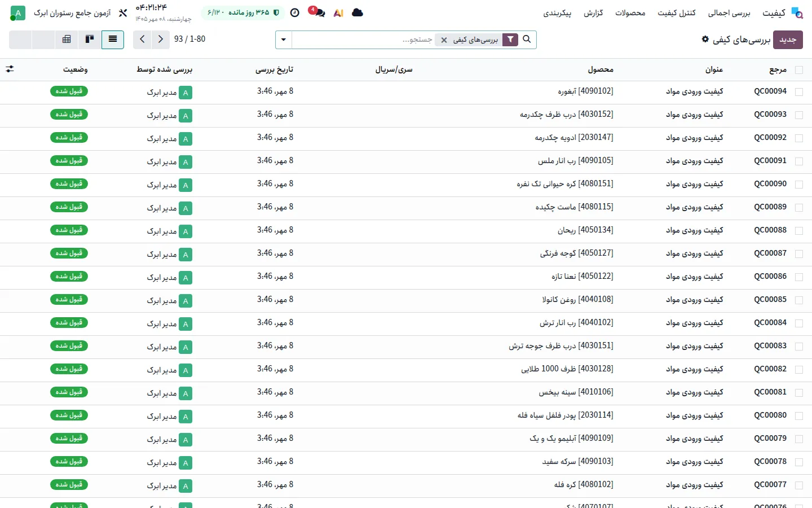The height and width of the screenshot is (508, 812).
Task: Switch to pivot table view
Action: (x=67, y=39)
